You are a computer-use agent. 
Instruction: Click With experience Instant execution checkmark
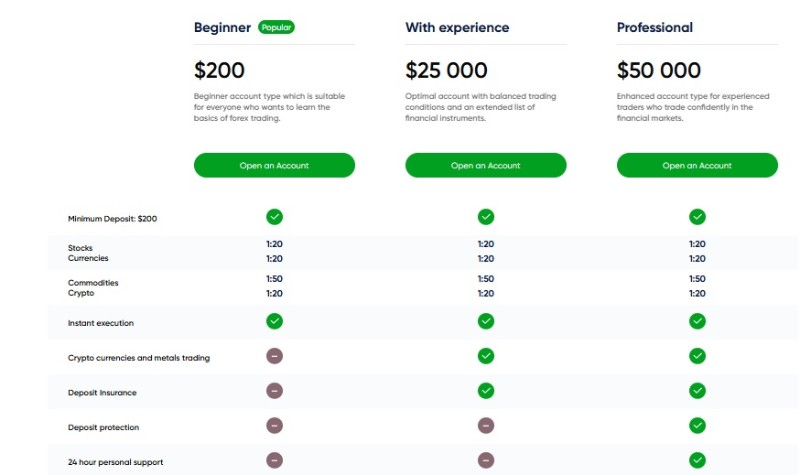coord(486,321)
